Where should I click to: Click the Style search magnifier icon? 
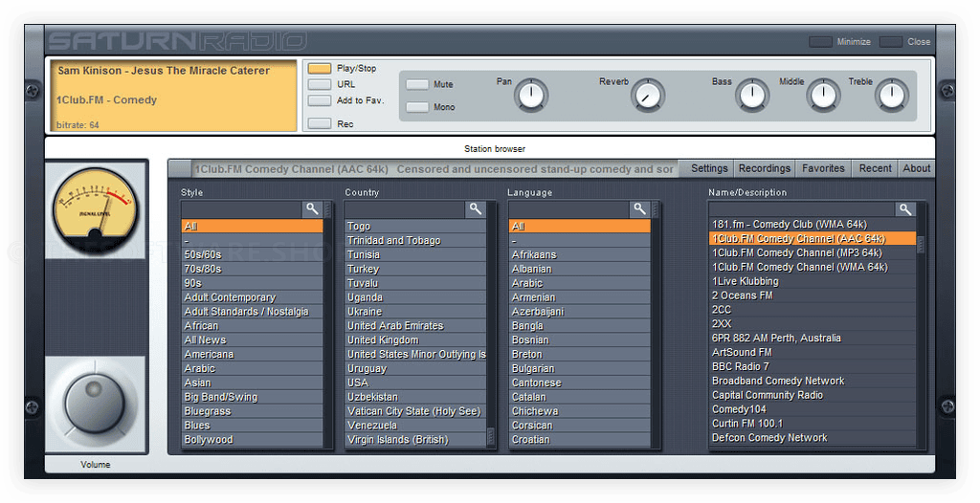tap(312, 208)
